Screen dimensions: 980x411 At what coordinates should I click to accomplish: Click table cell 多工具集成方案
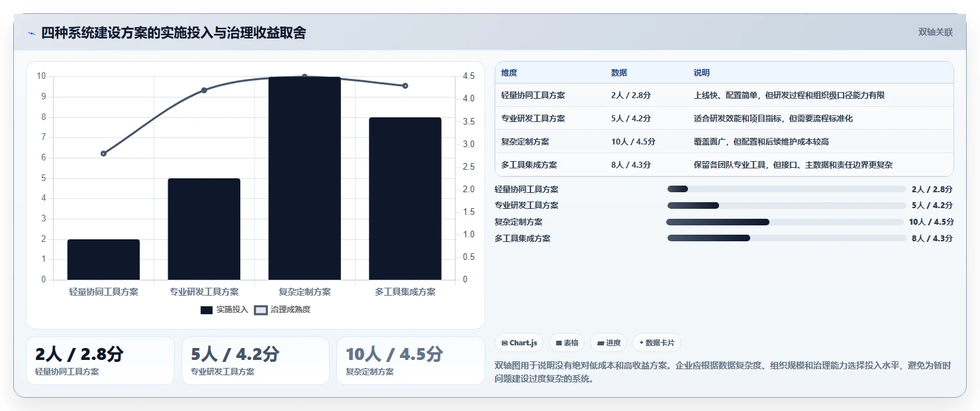529,164
